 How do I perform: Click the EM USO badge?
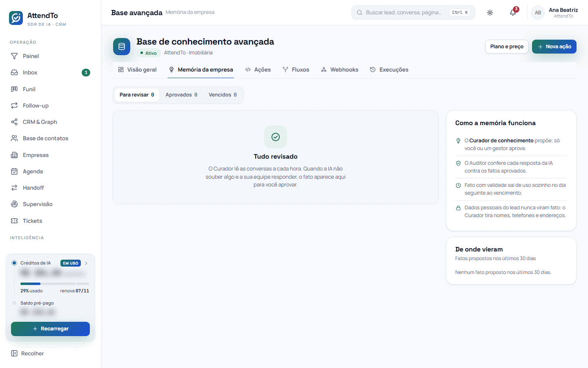click(x=71, y=263)
